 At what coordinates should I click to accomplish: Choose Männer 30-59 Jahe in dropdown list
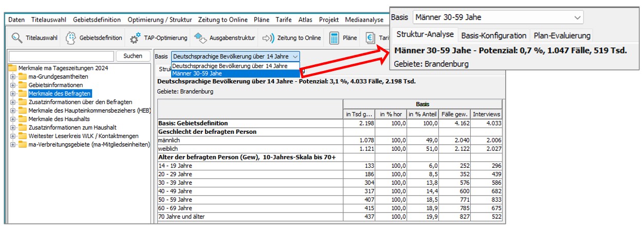[x=235, y=73]
